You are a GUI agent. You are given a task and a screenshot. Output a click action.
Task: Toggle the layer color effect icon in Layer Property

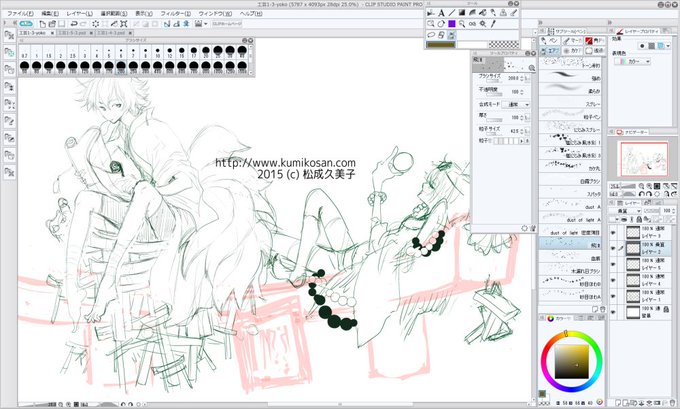tap(660, 46)
